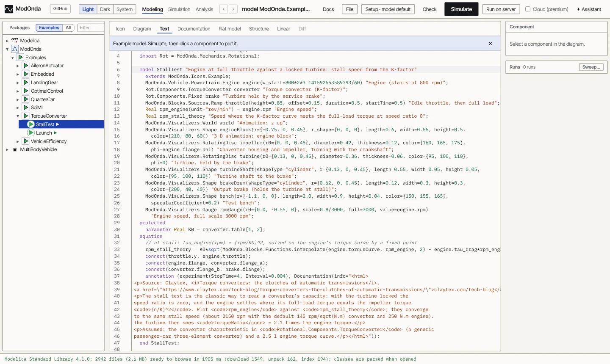Screen dimensions: 610x364
Task: Run StallTest via its small play arrow
Action: click(x=58, y=124)
